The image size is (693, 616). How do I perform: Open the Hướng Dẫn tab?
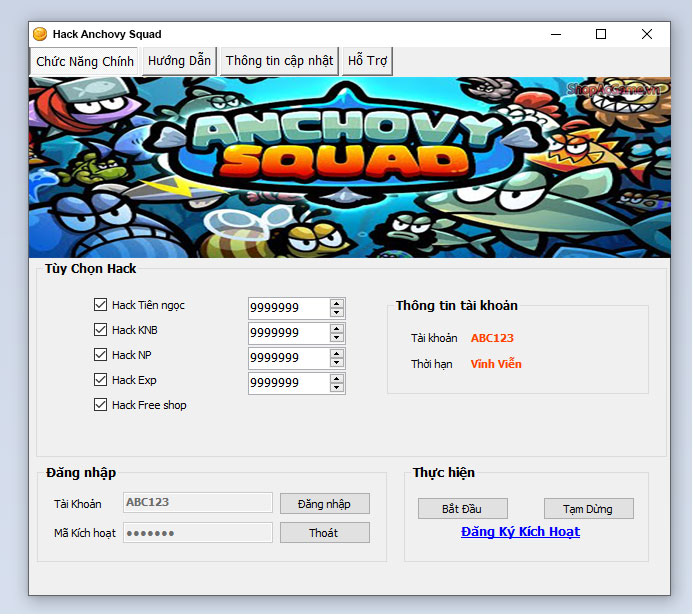(x=179, y=61)
